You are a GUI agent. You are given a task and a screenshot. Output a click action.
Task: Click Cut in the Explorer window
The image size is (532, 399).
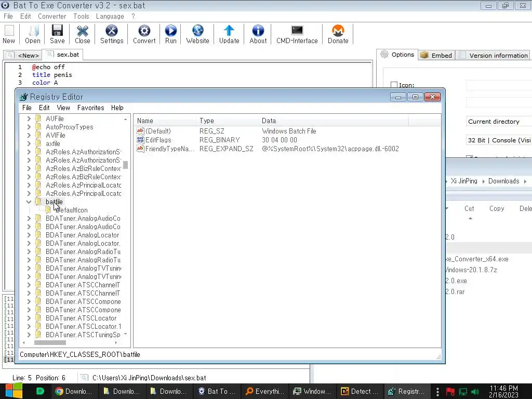click(469, 209)
